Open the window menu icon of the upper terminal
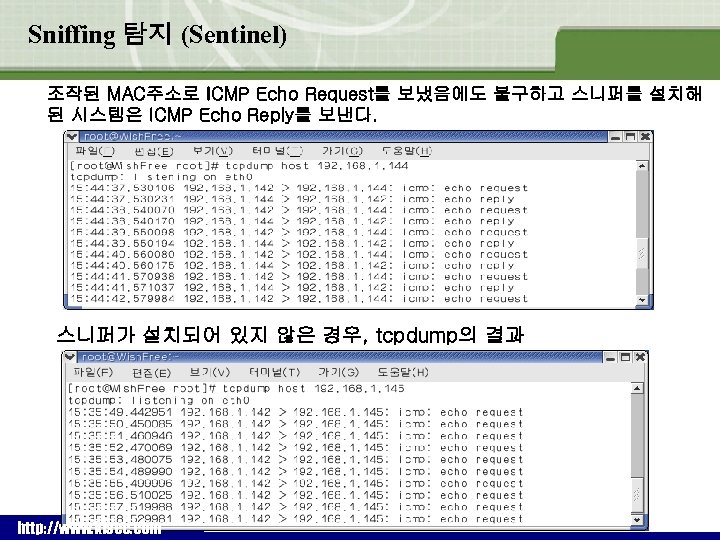The height and width of the screenshot is (540, 720). coord(71,137)
